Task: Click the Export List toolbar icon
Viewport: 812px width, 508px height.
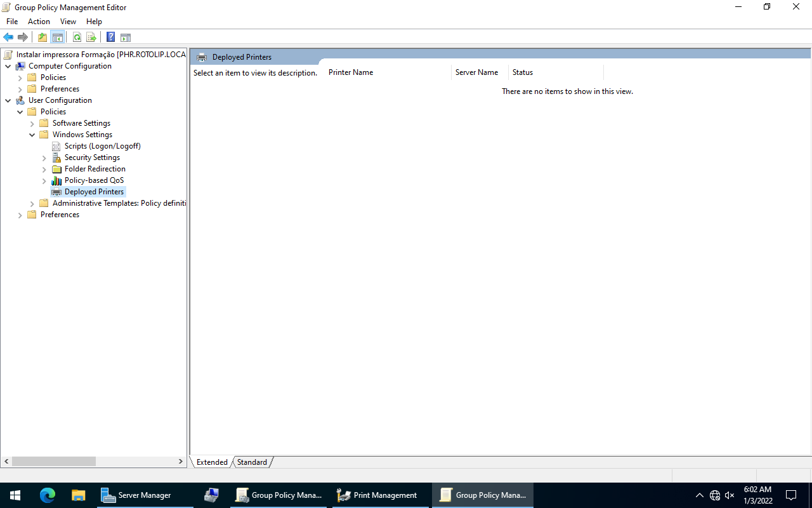Action: 91,37
